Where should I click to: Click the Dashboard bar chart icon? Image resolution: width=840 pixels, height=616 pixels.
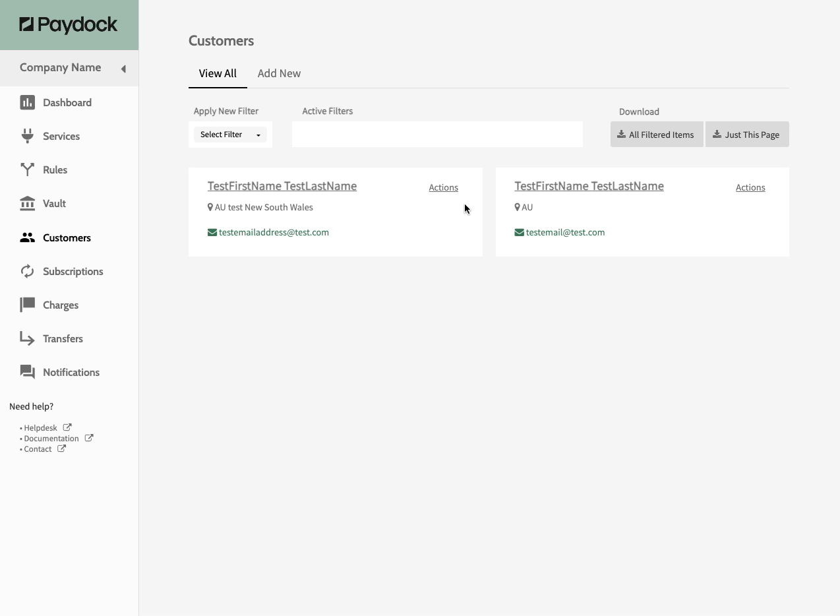(27, 102)
